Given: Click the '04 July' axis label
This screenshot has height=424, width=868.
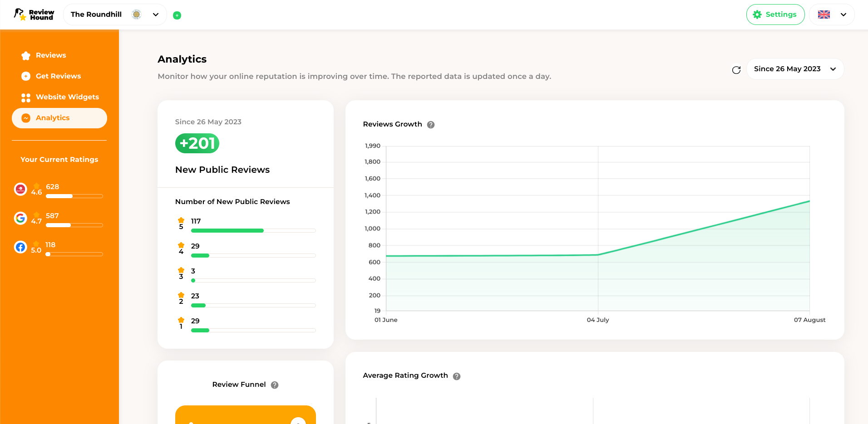Looking at the screenshot, I should coord(598,320).
